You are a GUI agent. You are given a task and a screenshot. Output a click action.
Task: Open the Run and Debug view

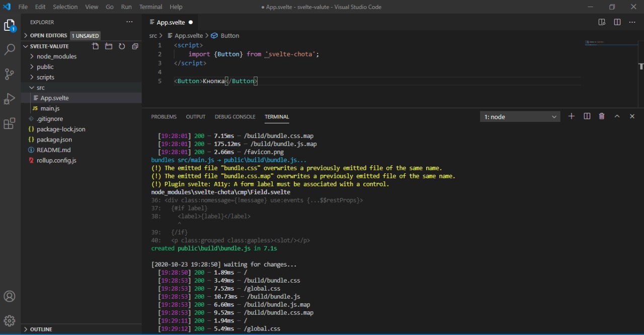pos(10,99)
